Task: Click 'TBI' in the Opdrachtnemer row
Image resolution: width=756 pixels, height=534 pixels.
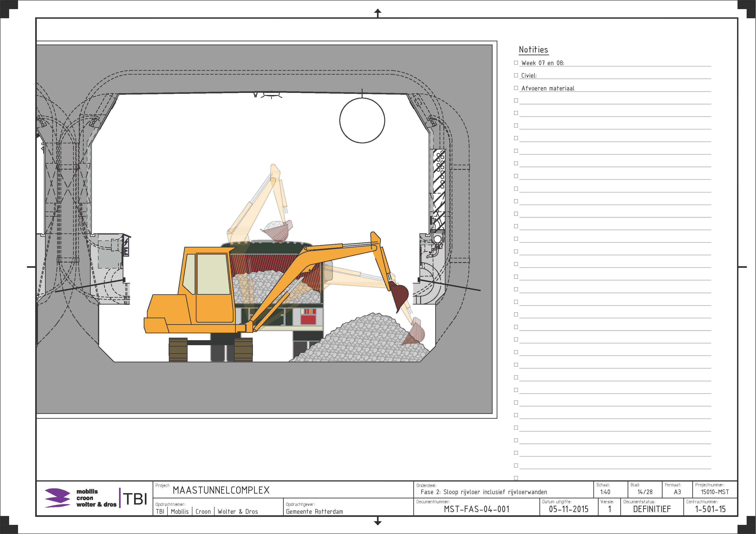Action: 160,512
